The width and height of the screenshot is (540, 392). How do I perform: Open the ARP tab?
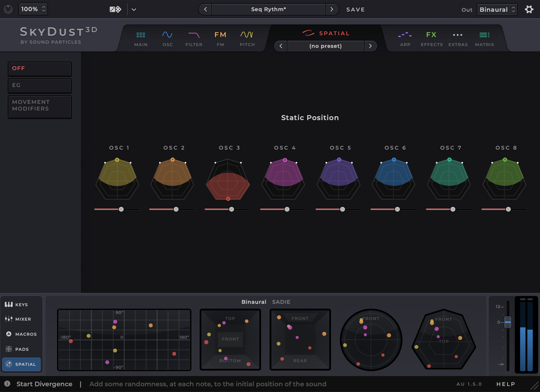coord(405,39)
